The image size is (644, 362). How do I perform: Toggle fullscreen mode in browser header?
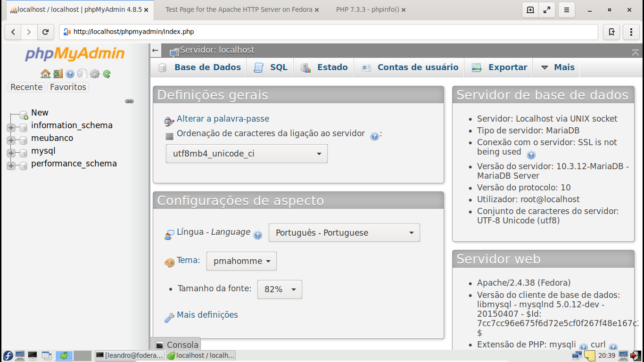pyautogui.click(x=547, y=10)
